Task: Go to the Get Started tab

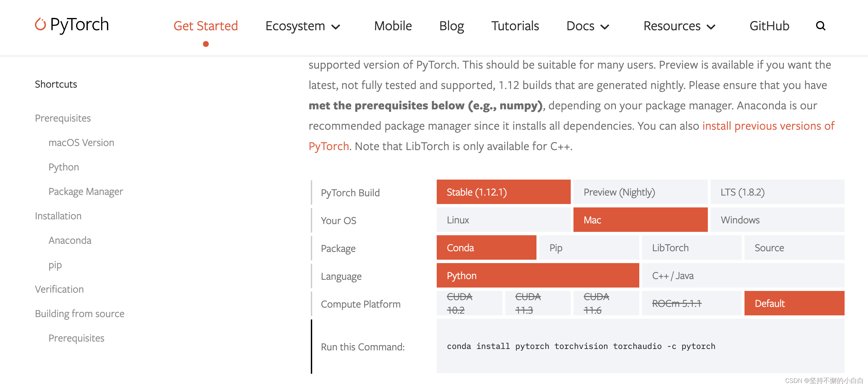Action: click(x=206, y=26)
